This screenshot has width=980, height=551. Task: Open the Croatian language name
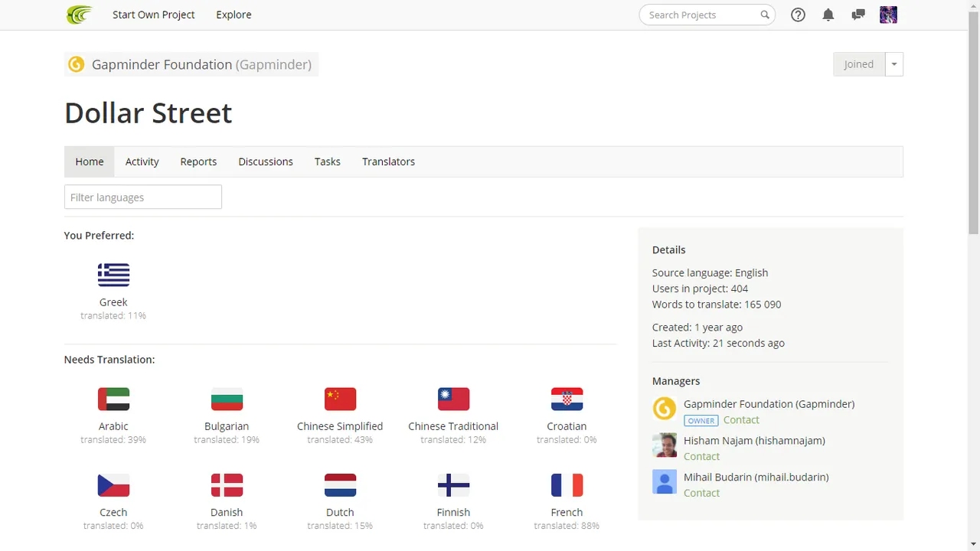(567, 426)
